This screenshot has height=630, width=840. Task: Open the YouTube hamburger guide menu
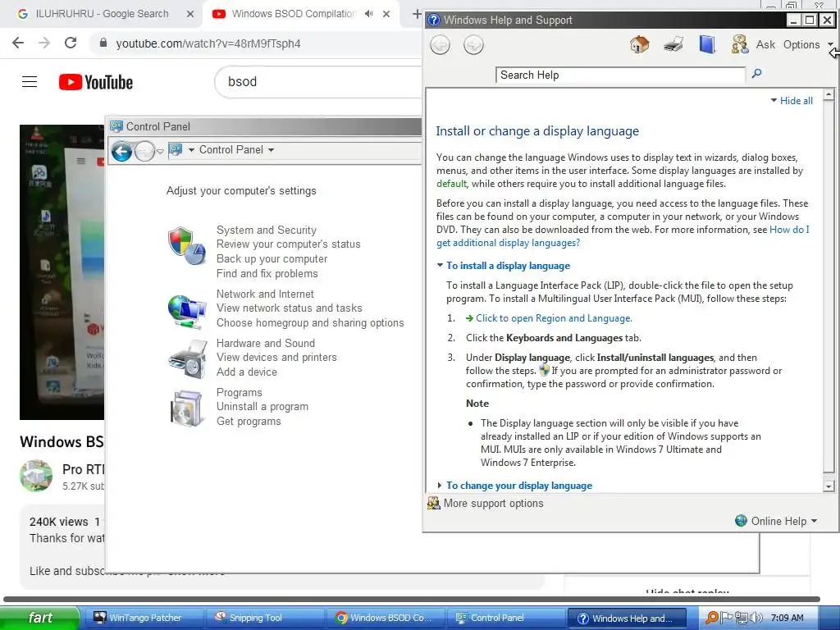coord(30,82)
